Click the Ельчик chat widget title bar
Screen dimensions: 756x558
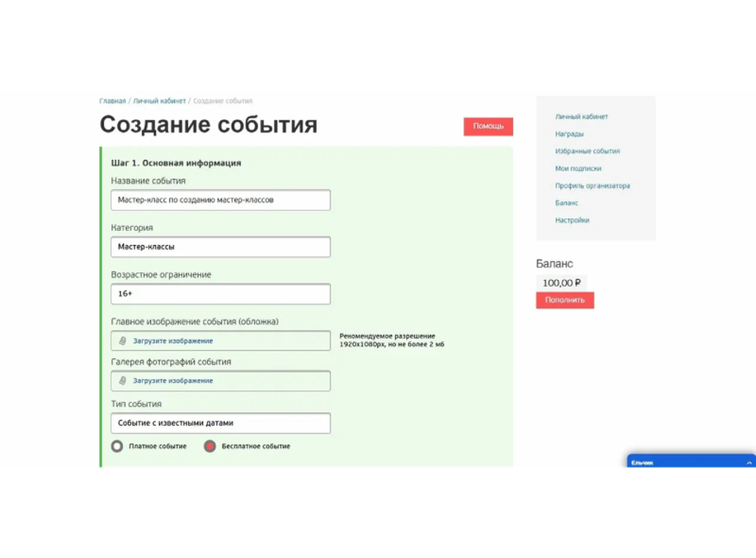[x=691, y=461]
